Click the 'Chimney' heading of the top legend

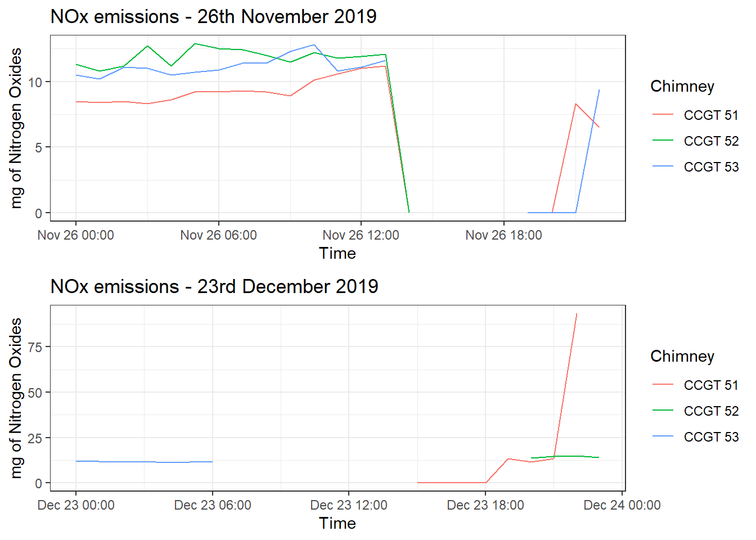click(x=682, y=87)
